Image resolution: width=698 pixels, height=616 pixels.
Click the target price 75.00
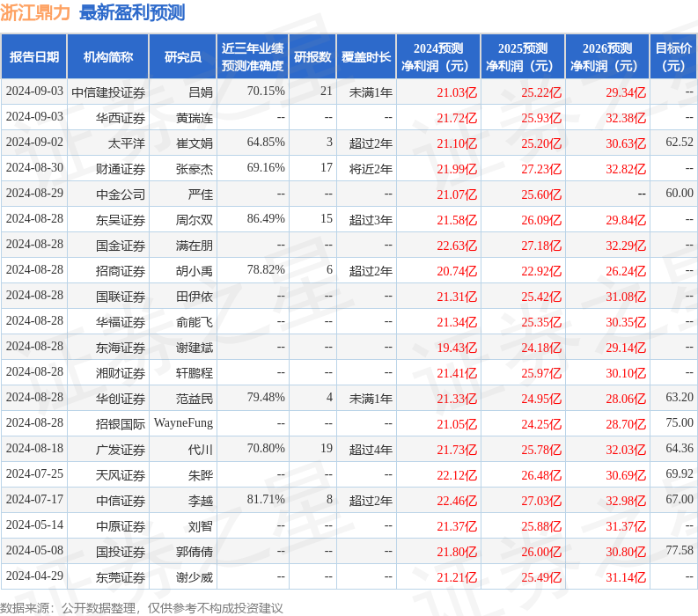point(680,422)
